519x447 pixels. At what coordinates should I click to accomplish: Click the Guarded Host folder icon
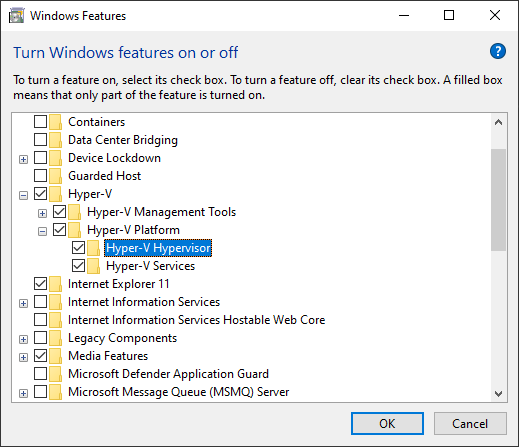point(55,176)
